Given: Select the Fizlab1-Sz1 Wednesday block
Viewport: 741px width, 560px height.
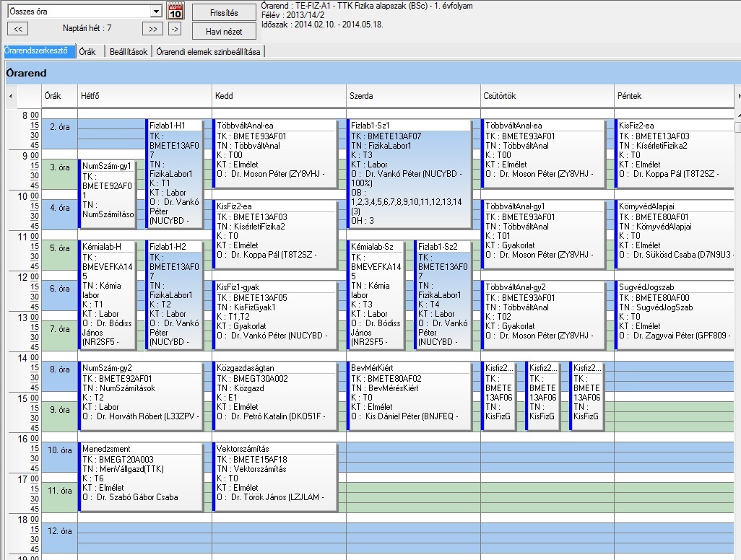Looking at the screenshot, I should pos(409,173).
